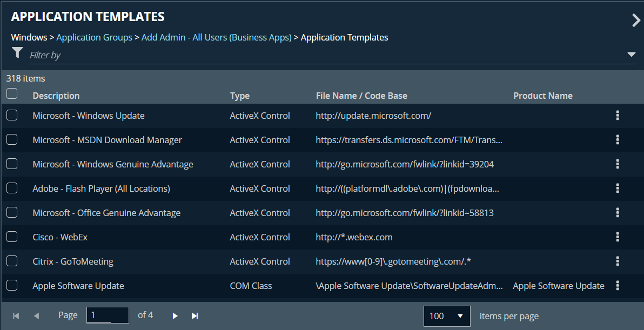644x330 pixels.
Task: Select the Application Templates breadcrumb entry
Action: pyautogui.click(x=344, y=37)
